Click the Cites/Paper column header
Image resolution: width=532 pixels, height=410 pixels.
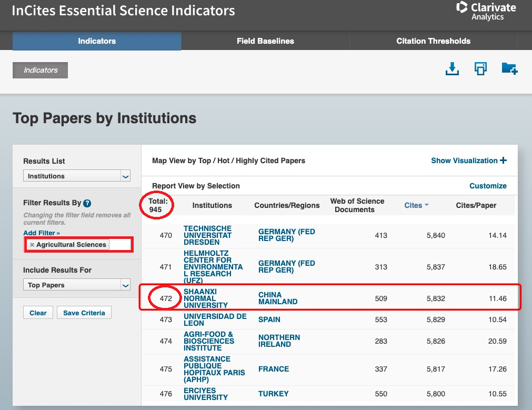(x=476, y=205)
